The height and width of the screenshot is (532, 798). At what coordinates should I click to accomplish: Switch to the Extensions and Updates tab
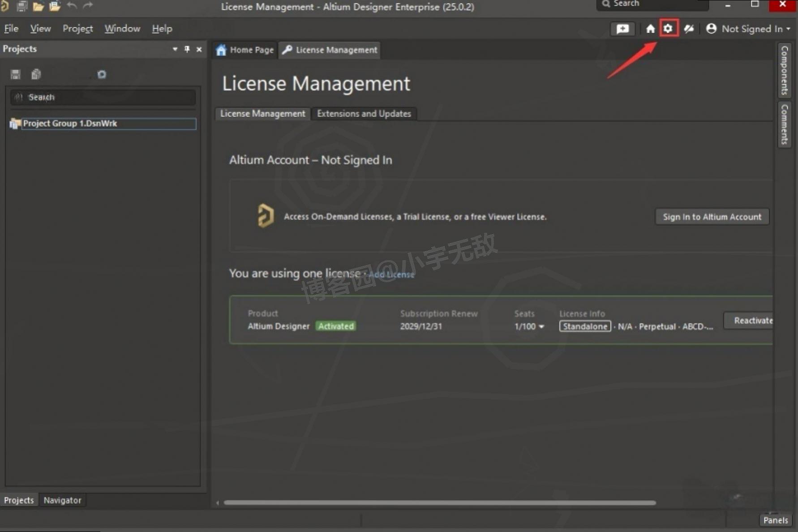[x=364, y=113]
